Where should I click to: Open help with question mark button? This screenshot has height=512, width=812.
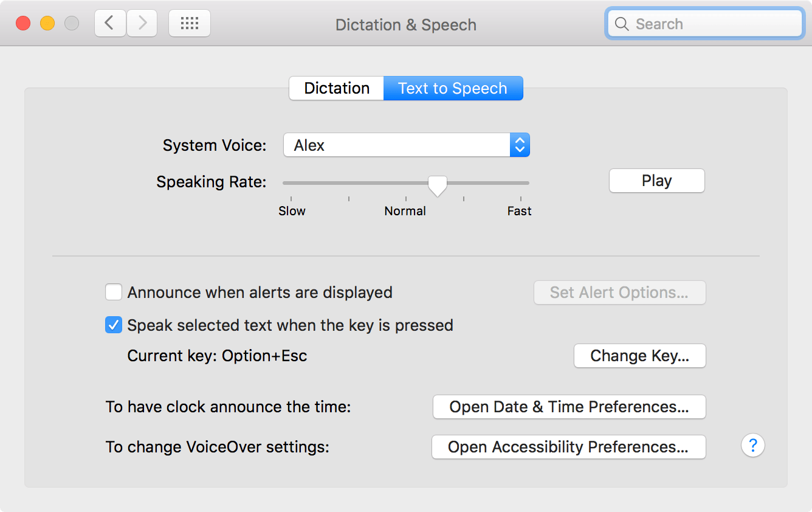click(x=752, y=446)
